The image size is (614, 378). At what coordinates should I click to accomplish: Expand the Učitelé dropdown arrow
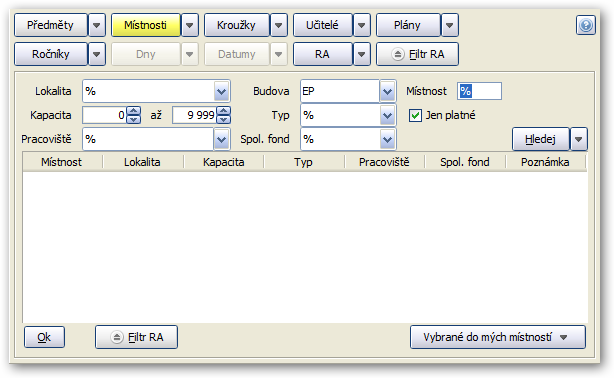(x=362, y=25)
